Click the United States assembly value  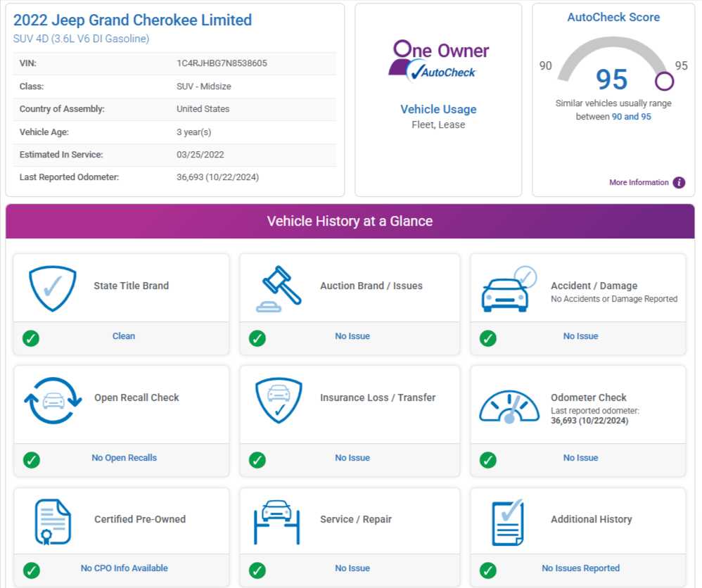click(x=203, y=109)
